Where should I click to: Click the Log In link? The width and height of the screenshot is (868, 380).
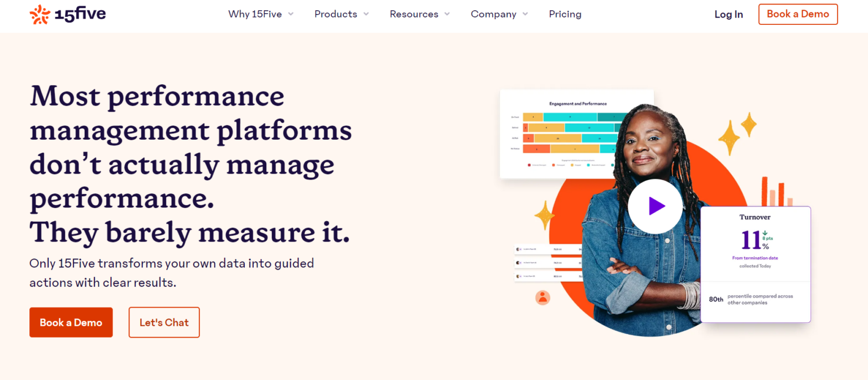click(728, 15)
